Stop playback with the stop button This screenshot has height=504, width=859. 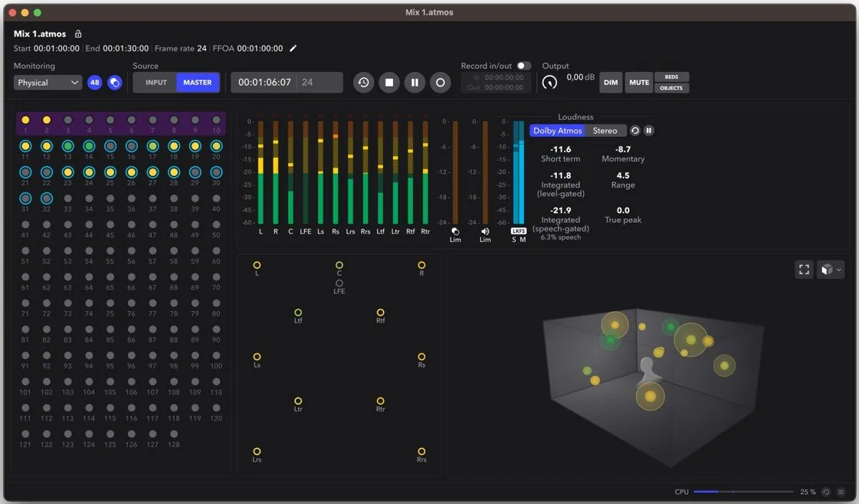pos(389,83)
